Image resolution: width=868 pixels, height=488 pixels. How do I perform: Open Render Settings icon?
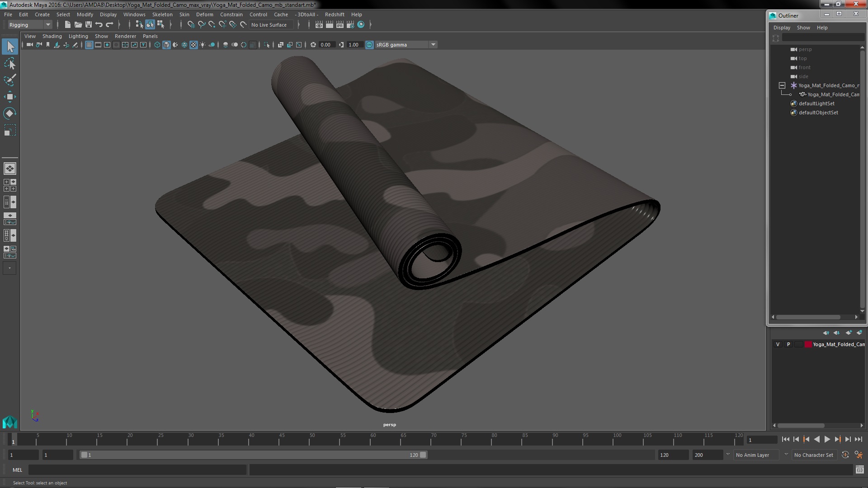point(350,25)
